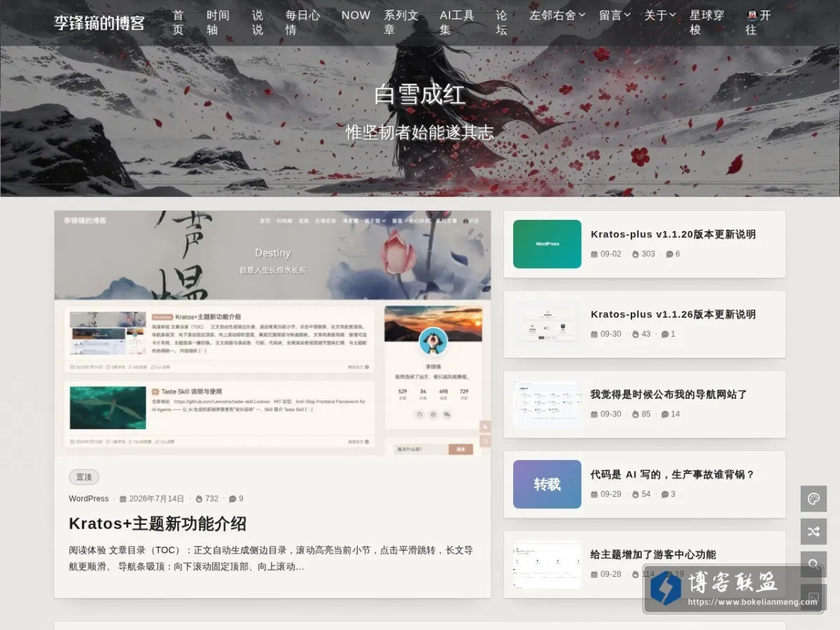Click calendar icon next to 09-02

click(x=594, y=254)
